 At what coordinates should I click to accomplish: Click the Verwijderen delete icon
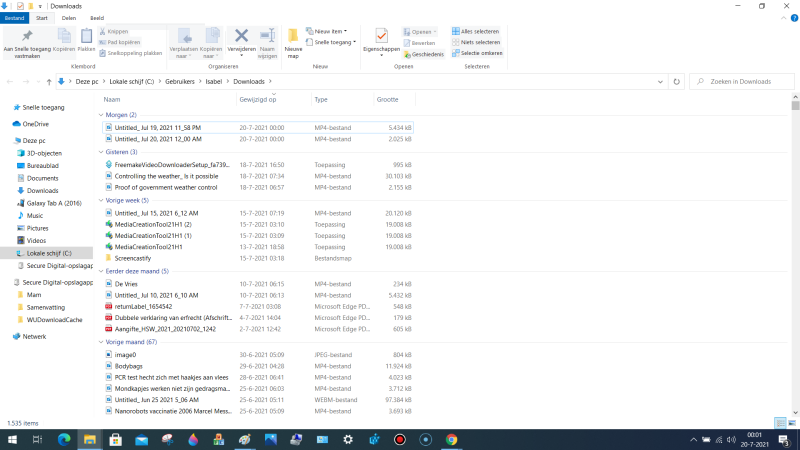click(241, 38)
